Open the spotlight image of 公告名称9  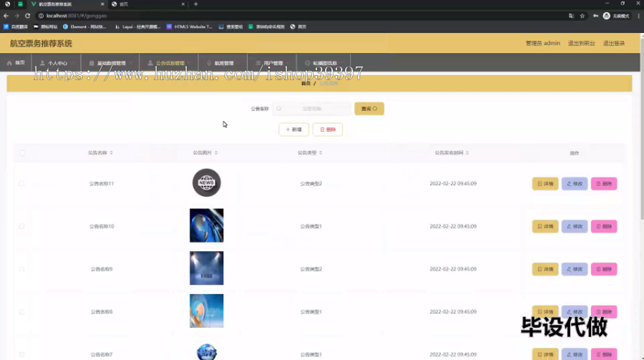(x=207, y=268)
